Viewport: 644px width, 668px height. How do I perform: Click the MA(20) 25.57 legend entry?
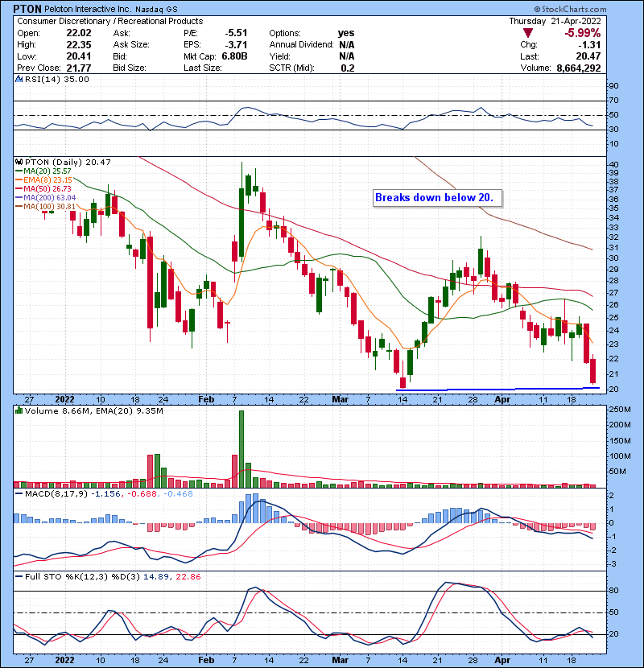pos(43,171)
